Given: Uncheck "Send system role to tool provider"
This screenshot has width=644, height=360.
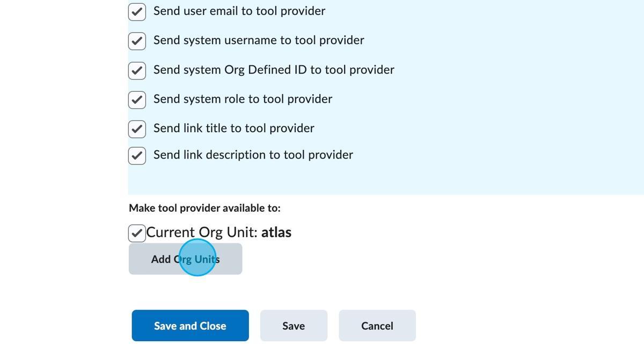Looking at the screenshot, I should pyautogui.click(x=137, y=100).
